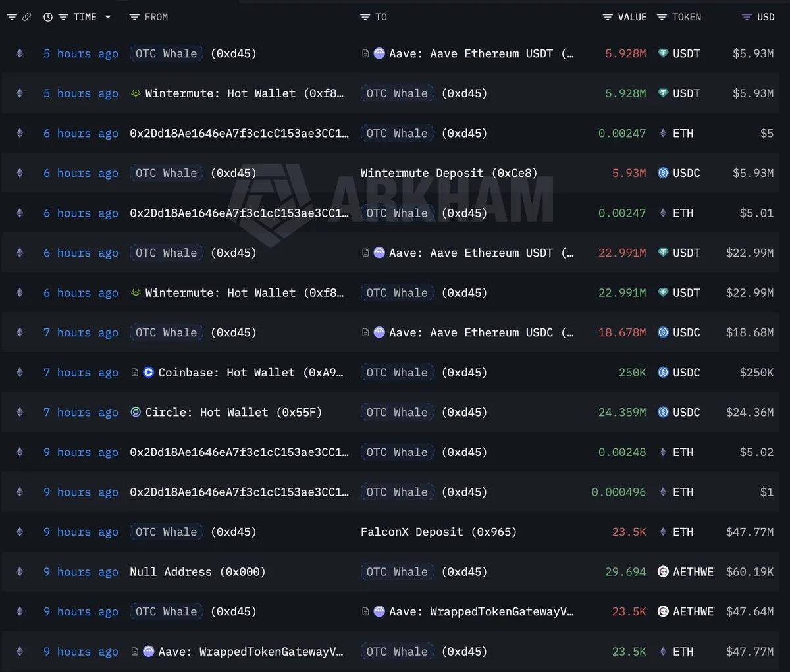Click the clock icon beside TIME
Screen dimensions: 790x672
48,17
